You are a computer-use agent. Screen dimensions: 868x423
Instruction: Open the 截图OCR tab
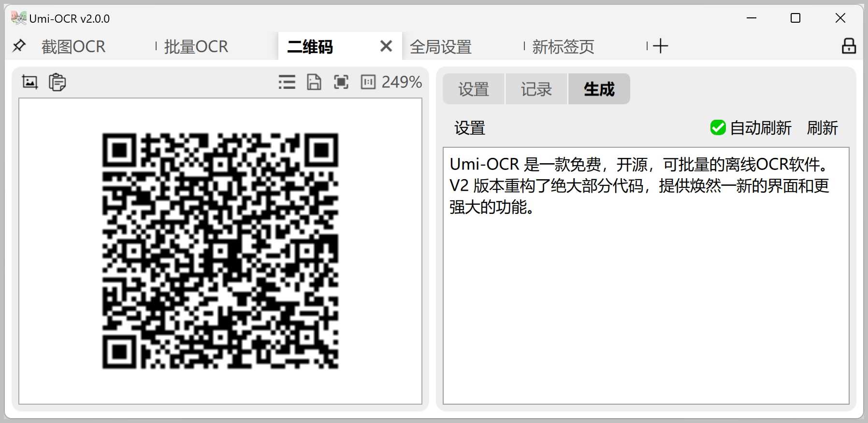[x=73, y=46]
